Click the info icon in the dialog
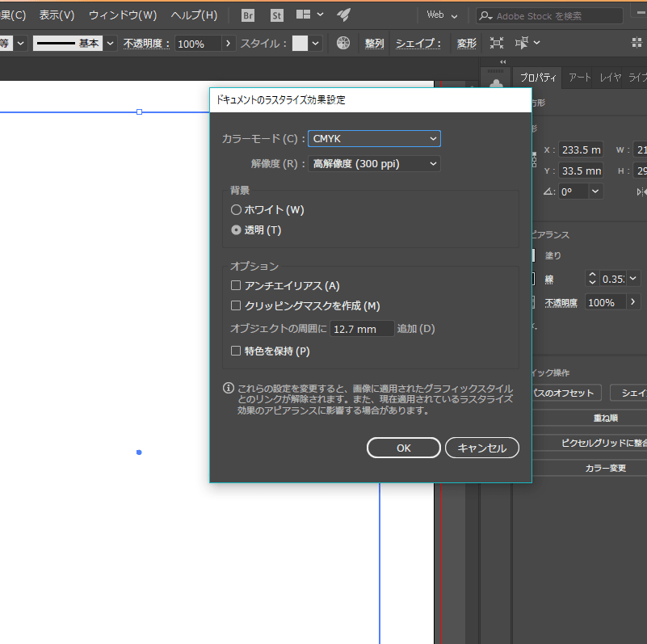Image resolution: width=647 pixels, height=644 pixels. (229, 389)
